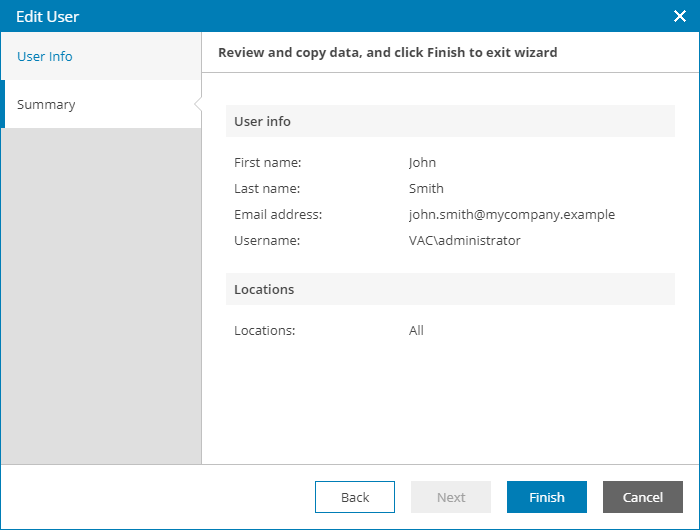700x530 pixels.
Task: Click the Locations value All
Action: coord(416,330)
